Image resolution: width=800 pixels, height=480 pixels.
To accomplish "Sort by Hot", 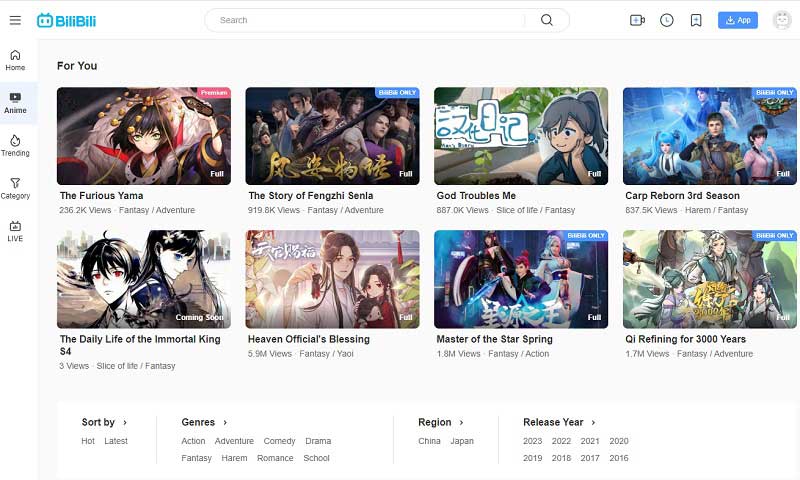I will click(88, 441).
